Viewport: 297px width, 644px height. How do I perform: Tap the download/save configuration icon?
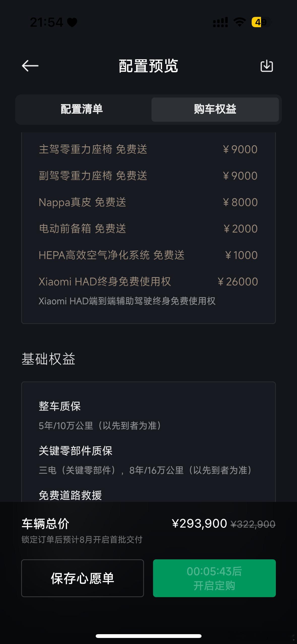267,66
